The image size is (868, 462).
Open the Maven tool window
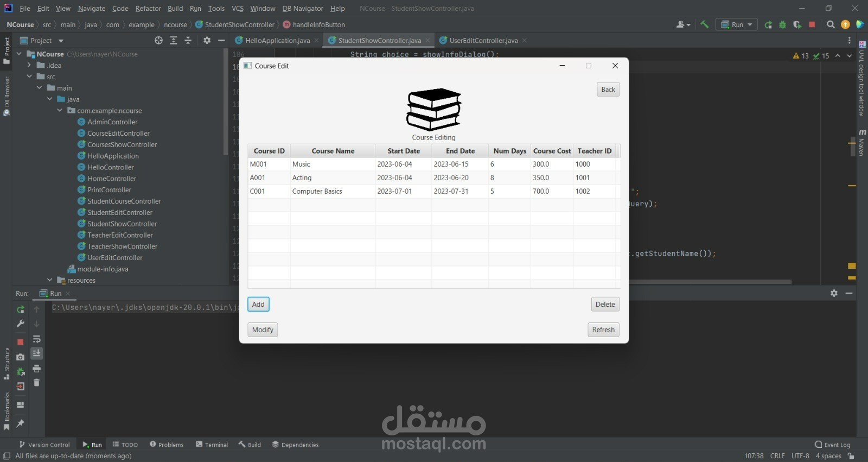862,143
